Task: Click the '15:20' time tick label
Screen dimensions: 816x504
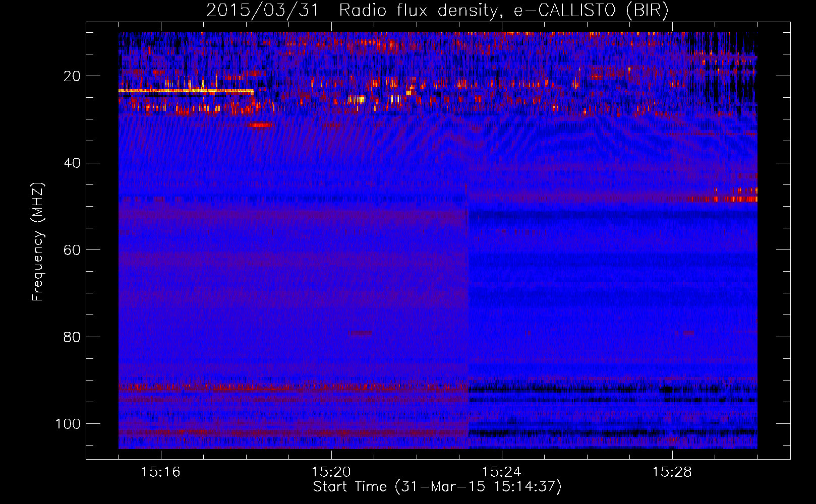Action: (x=331, y=472)
